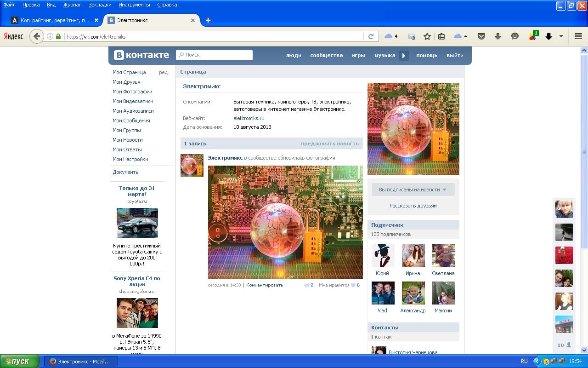Open the Файл menu
588x368 pixels.
pos(9,5)
